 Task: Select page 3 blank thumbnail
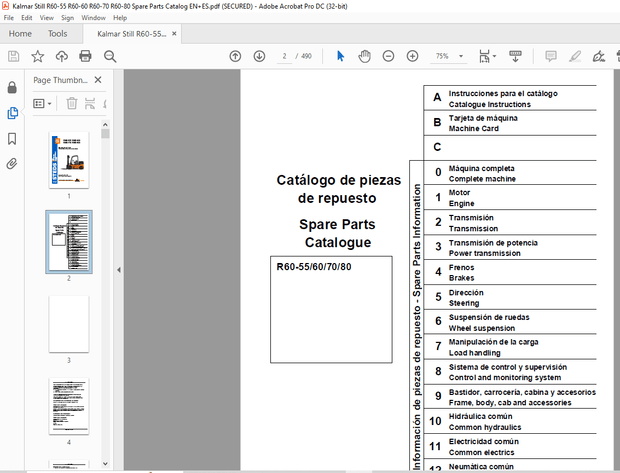click(69, 324)
